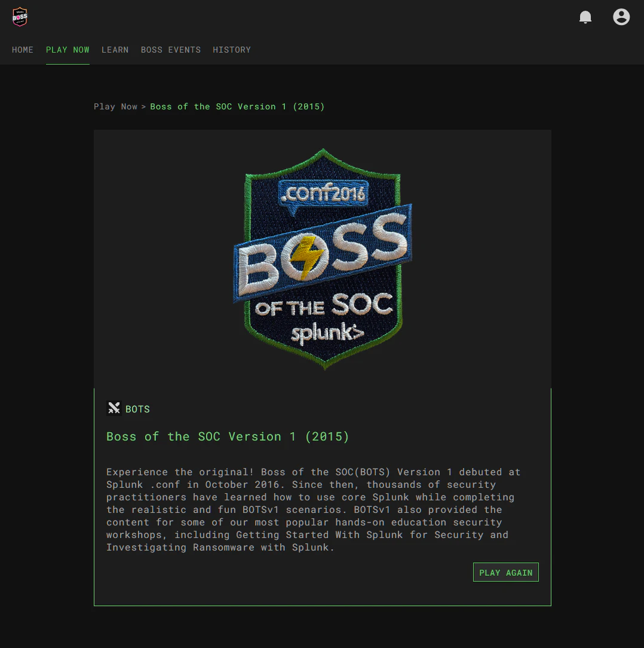Click the 'Experience the original!' description paragraph
This screenshot has height=648, width=644.
313,509
